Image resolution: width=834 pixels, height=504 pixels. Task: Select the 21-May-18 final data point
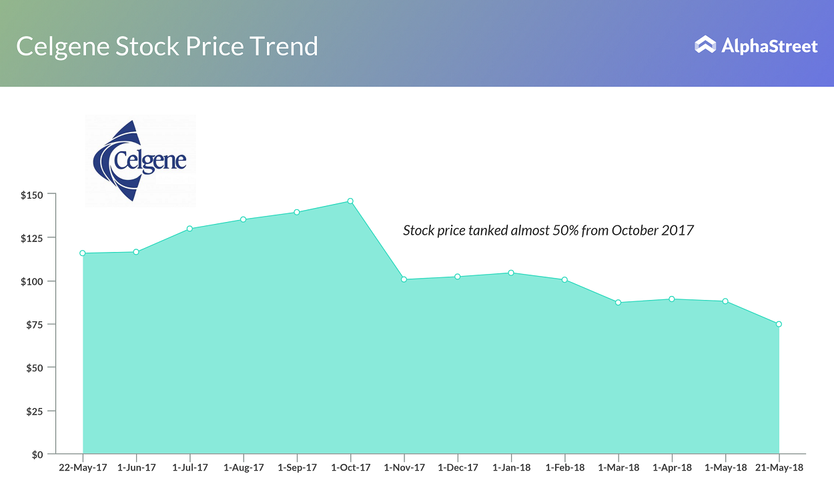(x=779, y=324)
